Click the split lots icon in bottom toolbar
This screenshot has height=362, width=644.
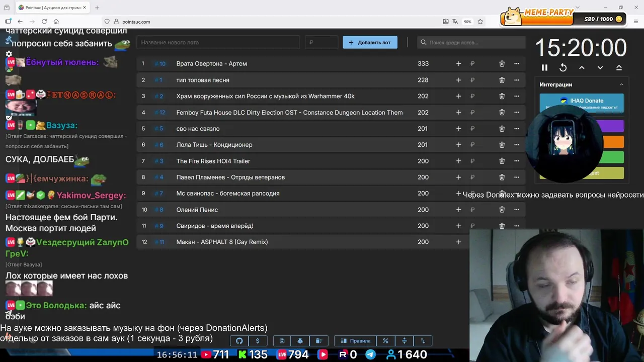(x=404, y=341)
